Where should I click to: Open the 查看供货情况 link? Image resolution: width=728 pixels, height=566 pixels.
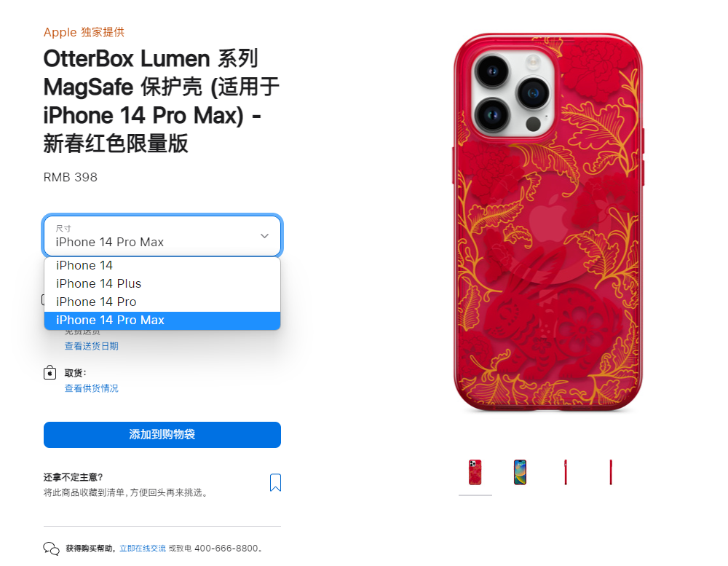92,388
